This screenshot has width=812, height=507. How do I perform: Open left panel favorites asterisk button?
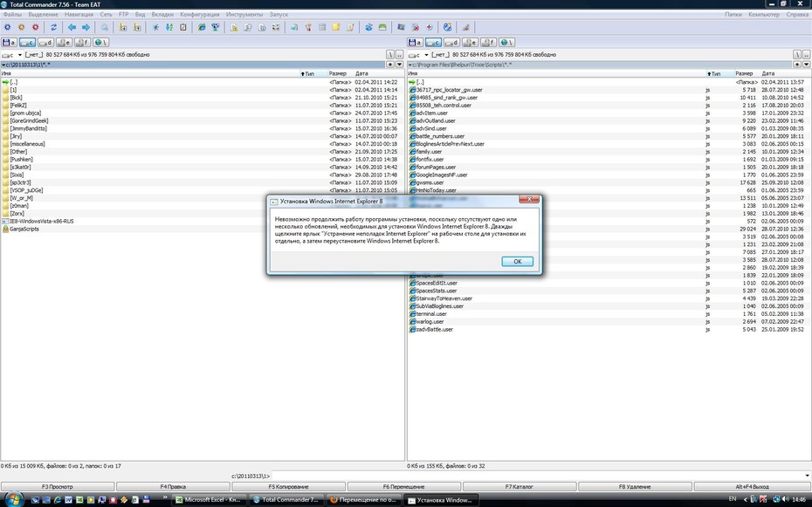pyautogui.click(x=390, y=65)
